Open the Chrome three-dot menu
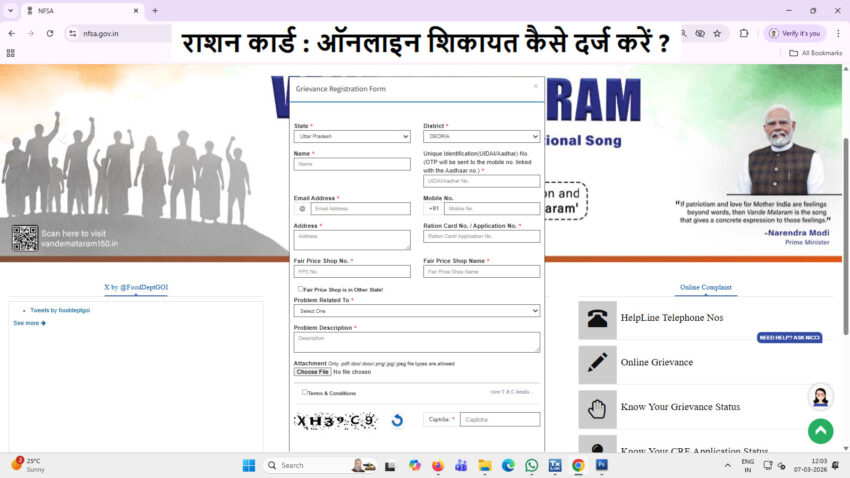This screenshot has height=478, width=850. (x=838, y=33)
